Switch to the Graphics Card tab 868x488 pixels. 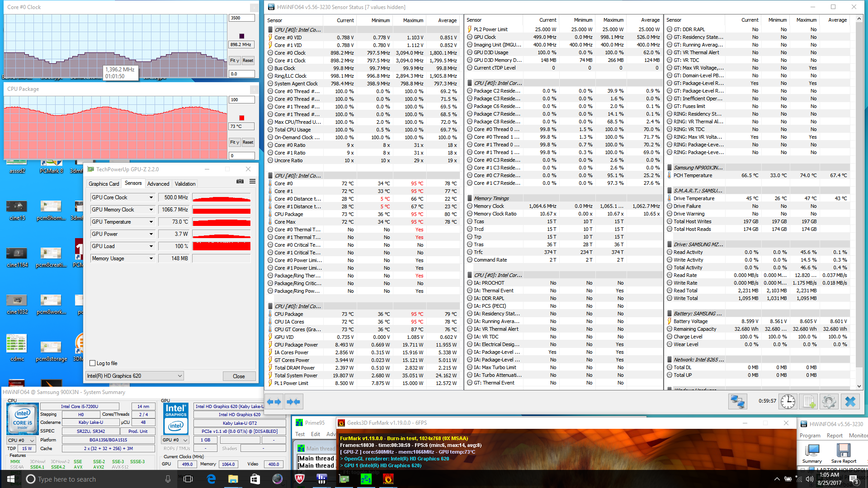point(104,184)
